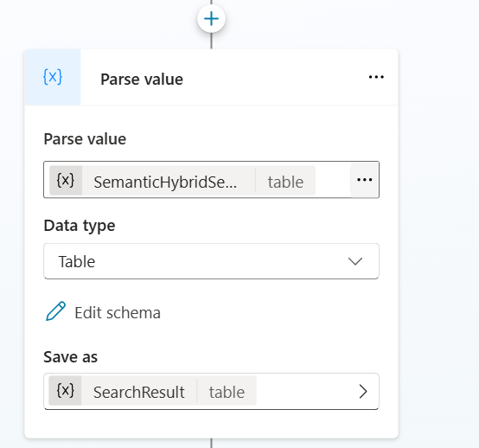Click the blue variable icon in node header
Viewport: 479px width, 448px height.
coord(53,77)
